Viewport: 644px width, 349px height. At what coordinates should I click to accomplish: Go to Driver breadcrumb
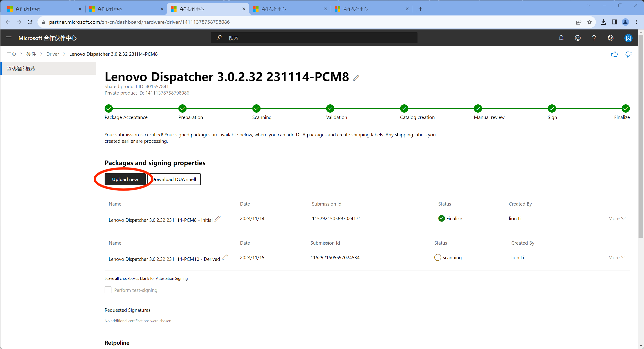(x=53, y=54)
